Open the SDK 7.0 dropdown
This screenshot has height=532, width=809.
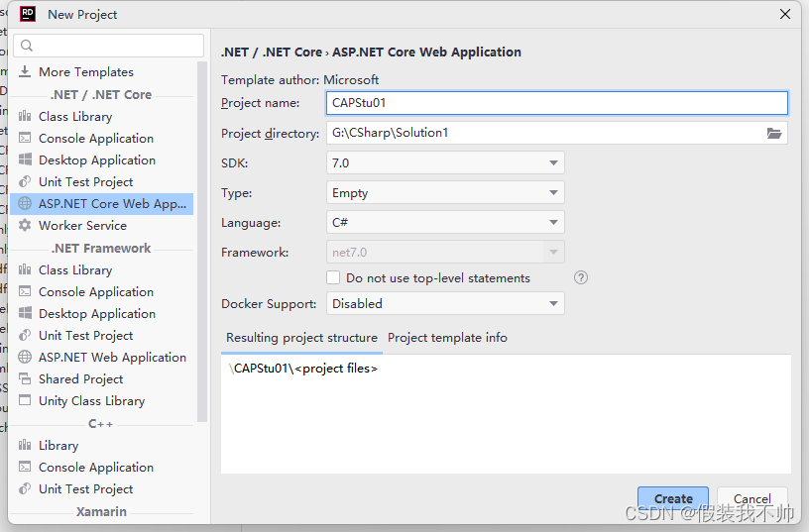(445, 162)
